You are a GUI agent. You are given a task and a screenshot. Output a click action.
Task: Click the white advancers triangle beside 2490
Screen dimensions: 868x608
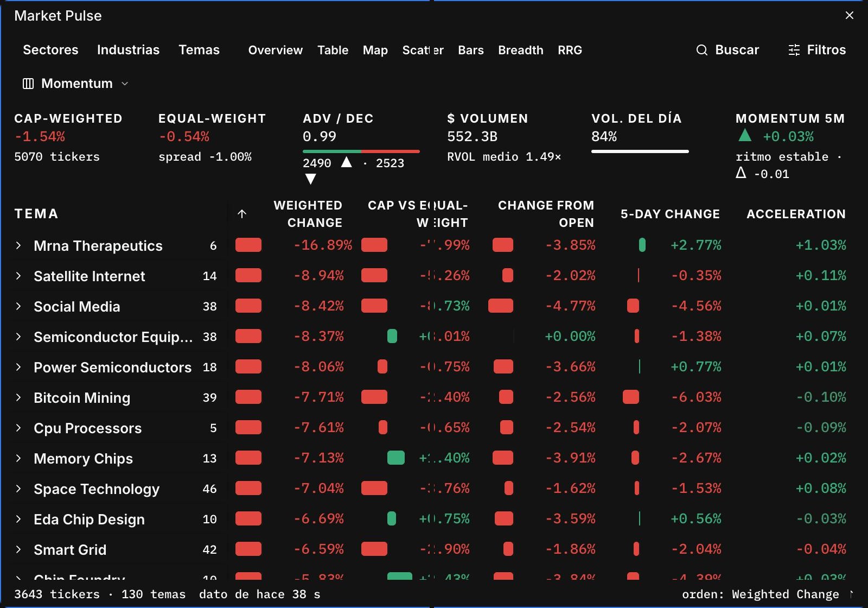click(x=346, y=162)
